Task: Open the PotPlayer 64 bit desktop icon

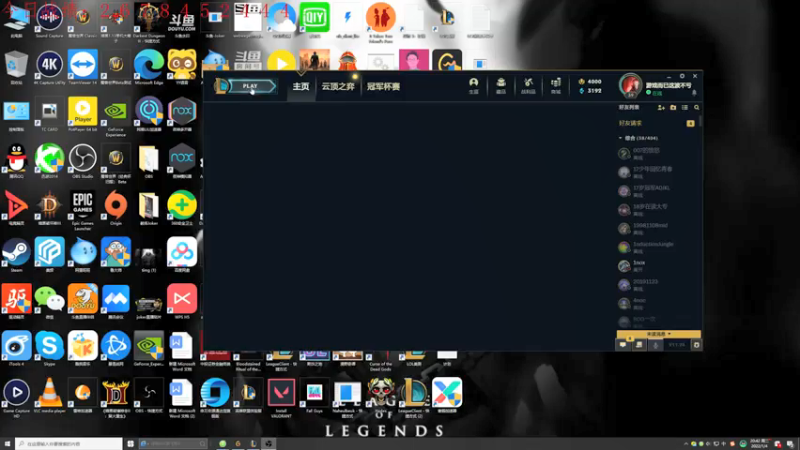Action: pos(83,115)
